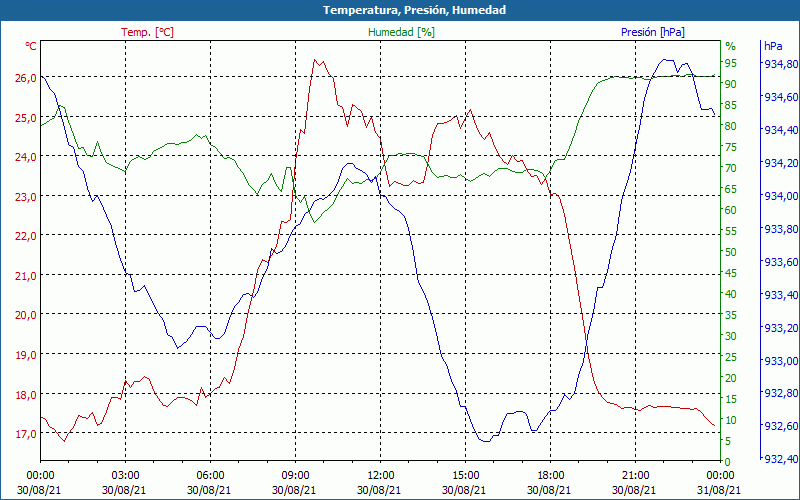Viewport: 800px width, 500px height.
Task: Click the 17,0 temperature axis value
Action: [x=28, y=434]
